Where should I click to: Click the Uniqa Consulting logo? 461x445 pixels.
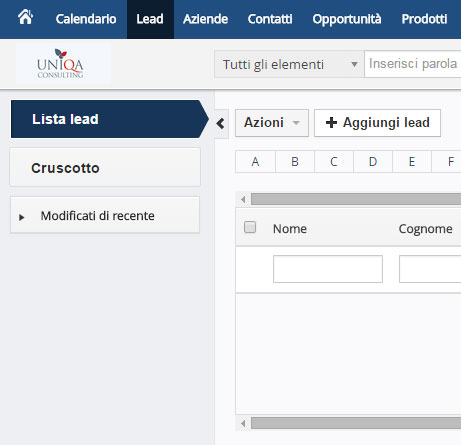click(x=60, y=64)
